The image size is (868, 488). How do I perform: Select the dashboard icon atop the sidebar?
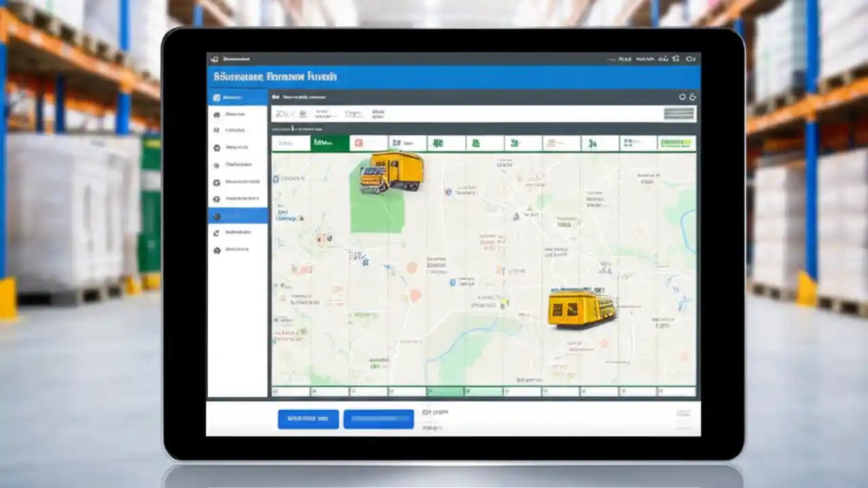coord(217,97)
